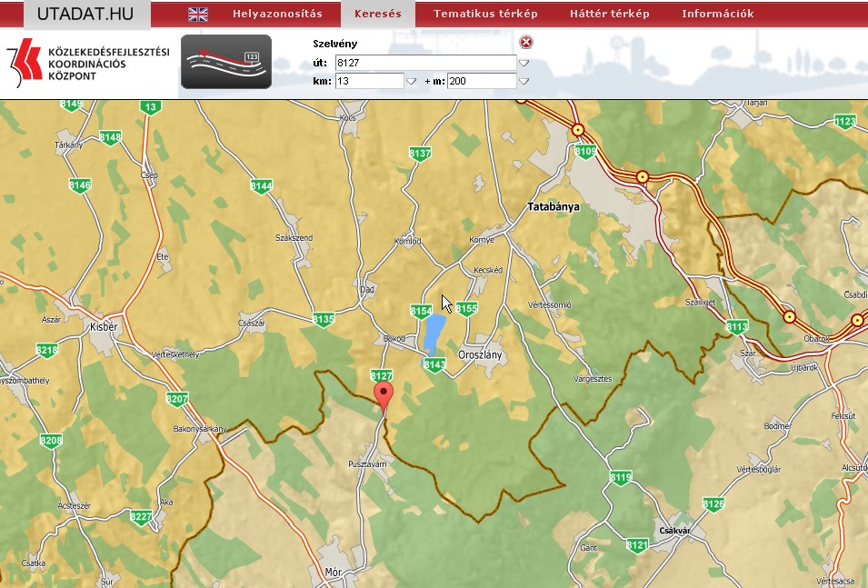Click the 8135 road number badge
The width and height of the screenshot is (868, 588).
[324, 319]
